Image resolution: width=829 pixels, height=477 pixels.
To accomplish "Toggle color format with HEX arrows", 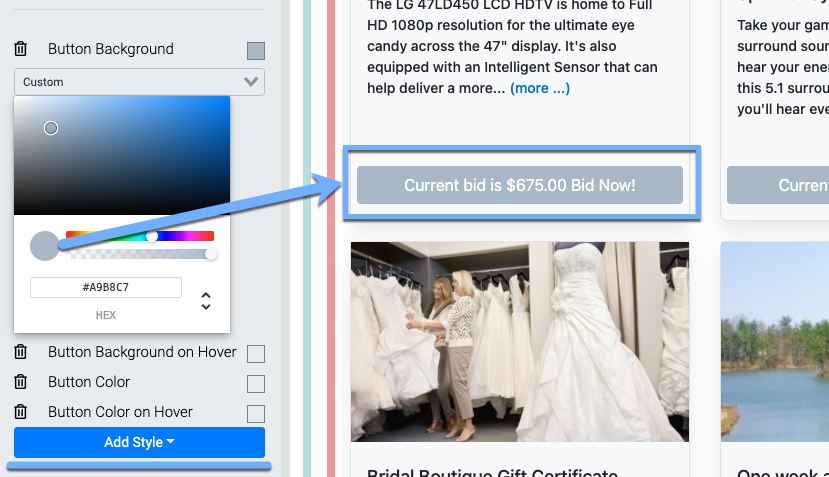I will pos(206,300).
